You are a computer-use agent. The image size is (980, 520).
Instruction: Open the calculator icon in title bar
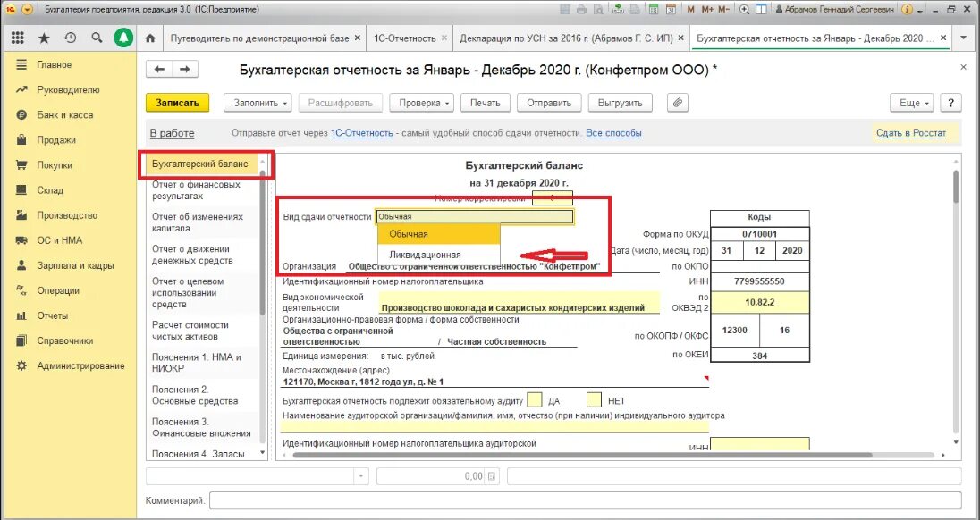tap(654, 10)
